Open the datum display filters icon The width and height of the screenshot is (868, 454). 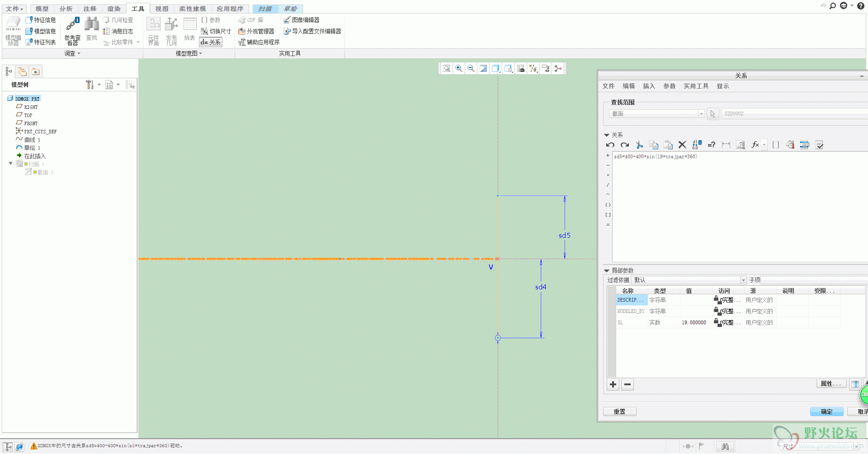tap(533, 68)
